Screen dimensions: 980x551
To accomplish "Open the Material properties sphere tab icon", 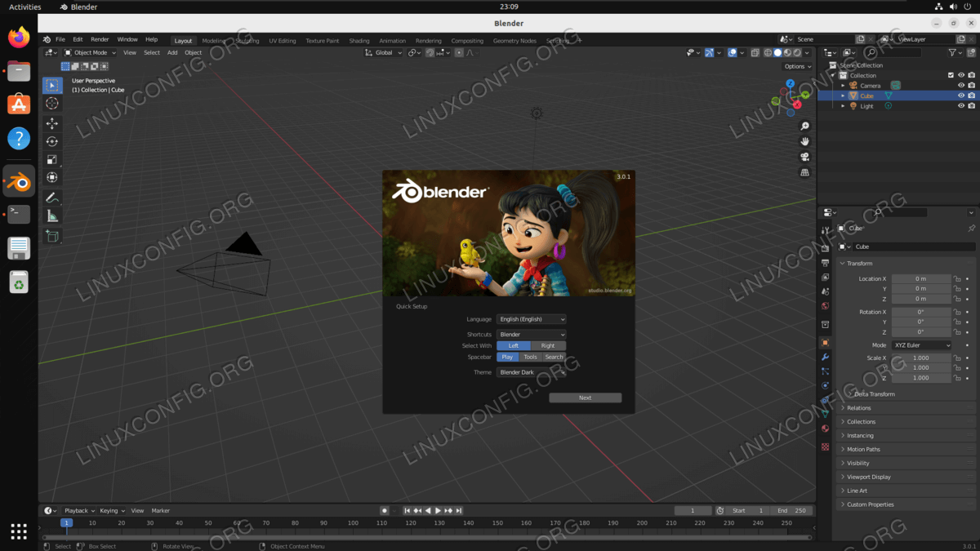I will [x=825, y=429].
